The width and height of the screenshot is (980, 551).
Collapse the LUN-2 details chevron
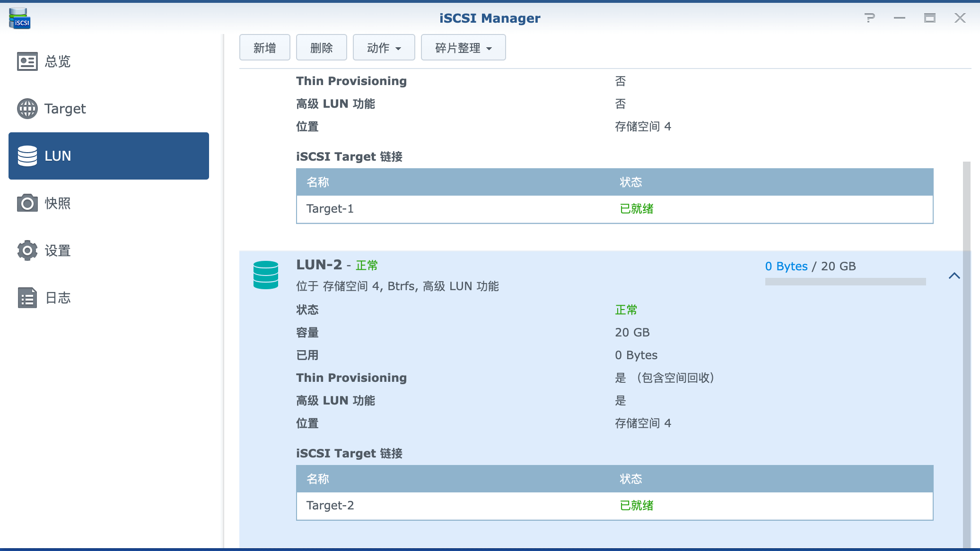pos(954,275)
